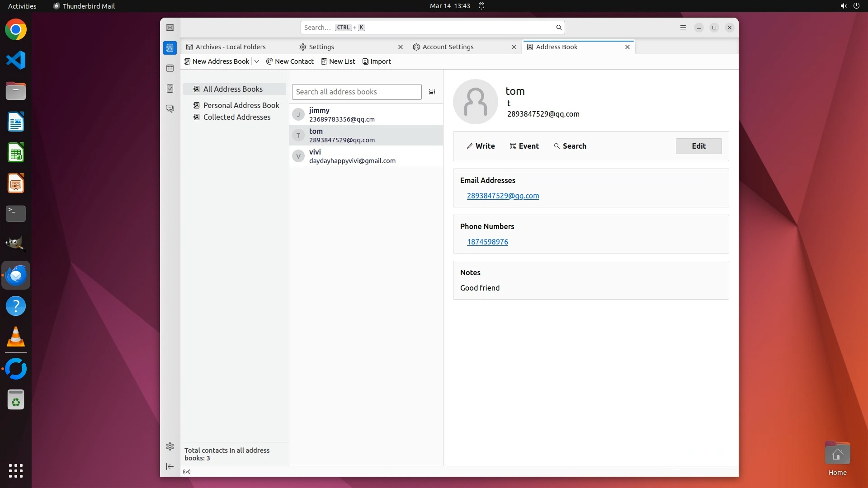
Task: Select Personal Address Book in tree
Action: pyautogui.click(x=241, y=105)
